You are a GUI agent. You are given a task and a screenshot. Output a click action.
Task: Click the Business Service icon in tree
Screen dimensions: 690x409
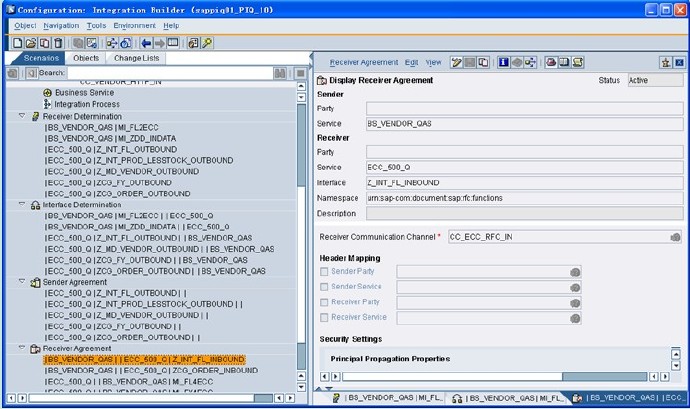(48, 92)
